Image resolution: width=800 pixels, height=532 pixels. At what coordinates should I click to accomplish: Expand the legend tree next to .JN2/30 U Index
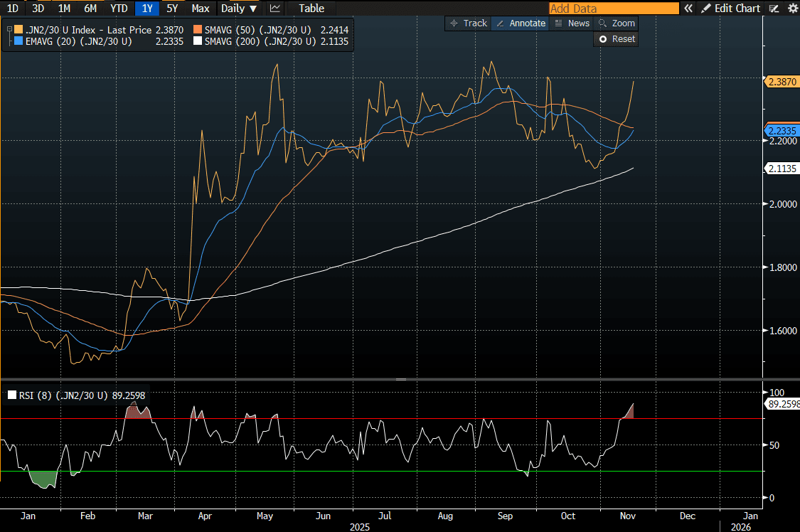point(9,31)
